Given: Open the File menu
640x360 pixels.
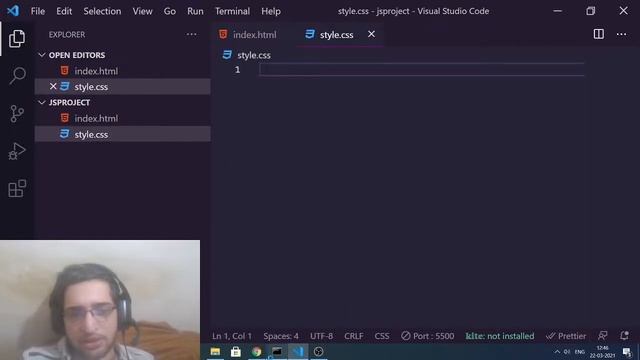Looking at the screenshot, I should (38, 11).
